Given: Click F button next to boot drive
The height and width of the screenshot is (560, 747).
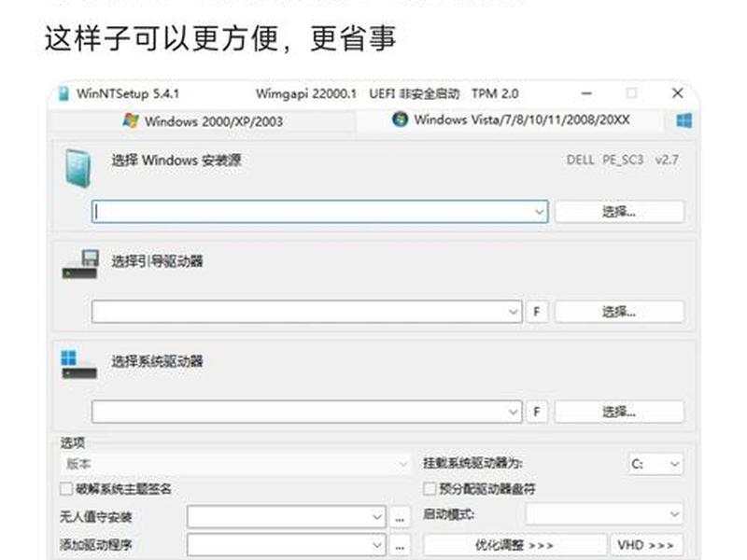Looking at the screenshot, I should pos(537,312).
